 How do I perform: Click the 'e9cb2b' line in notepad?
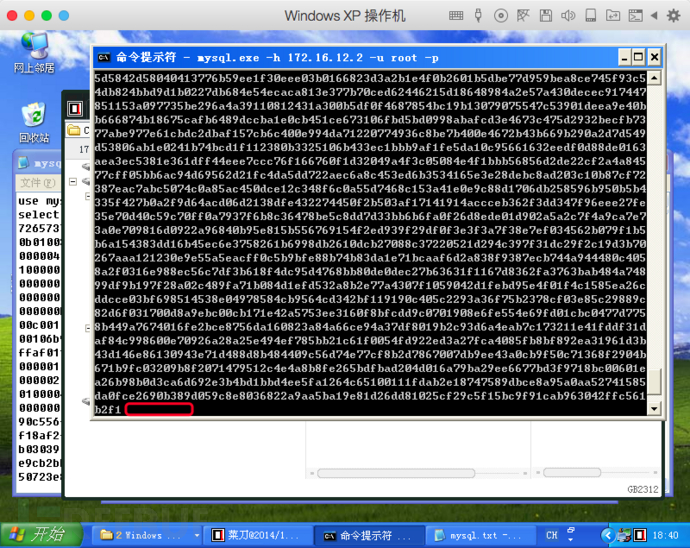39,463
